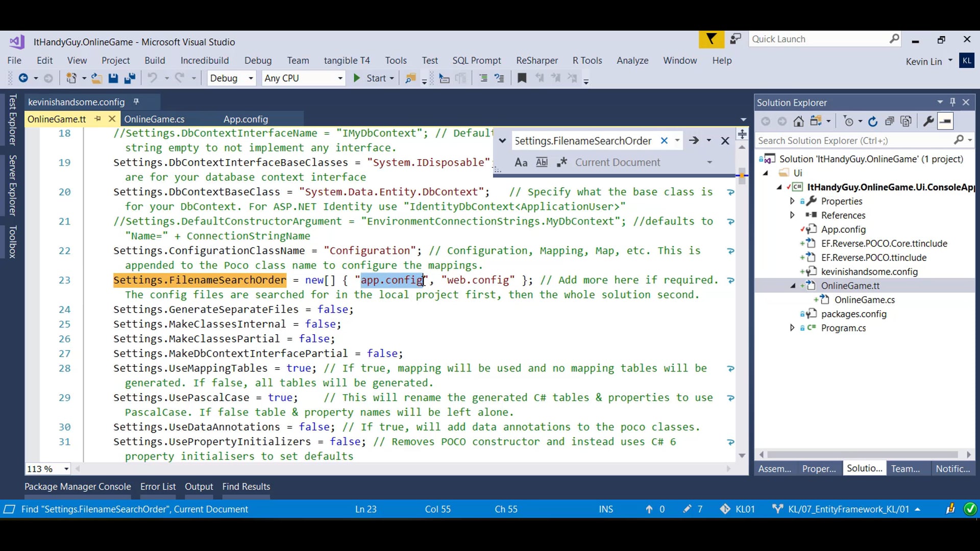Click the Search Solution Explorer field
Viewport: 980px width, 551px height.
pos(852,140)
